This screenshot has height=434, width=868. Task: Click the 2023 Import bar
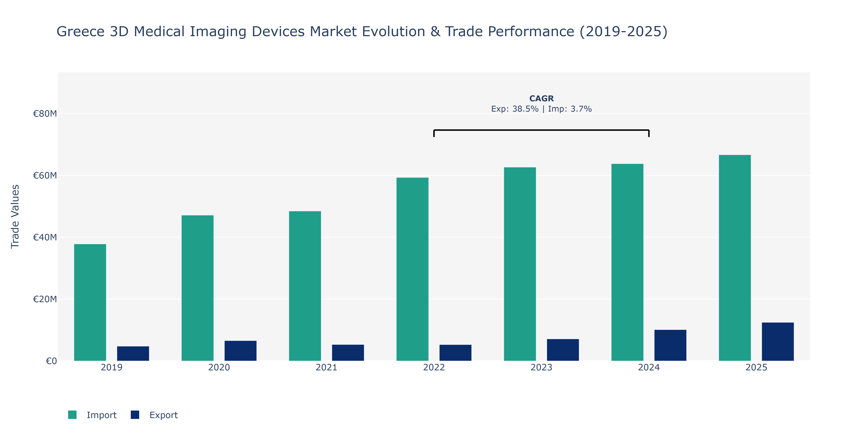pyautogui.click(x=520, y=264)
